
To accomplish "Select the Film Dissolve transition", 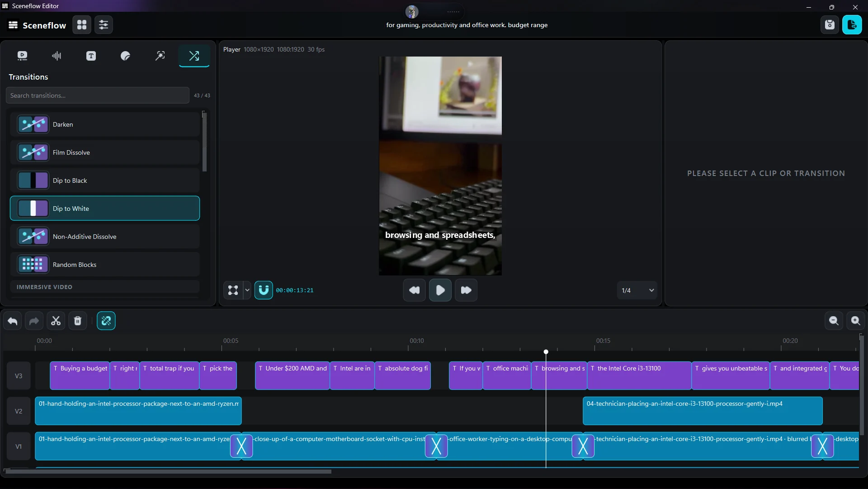I will tap(105, 152).
